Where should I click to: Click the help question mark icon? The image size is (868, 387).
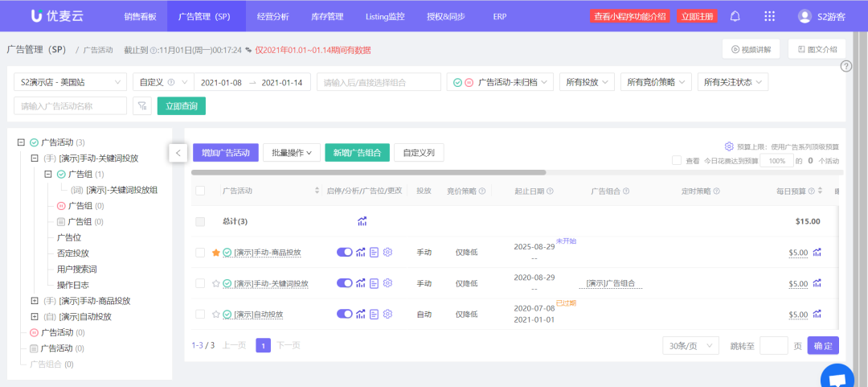845,66
